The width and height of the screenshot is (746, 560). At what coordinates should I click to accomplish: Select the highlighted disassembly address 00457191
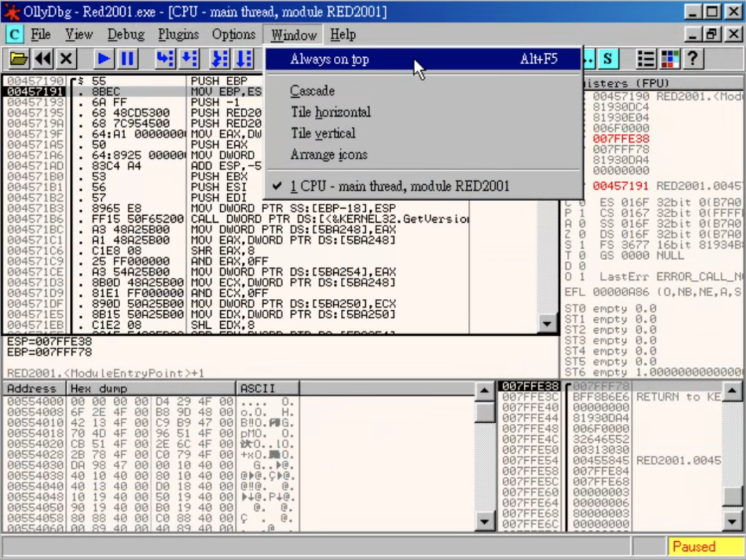[35, 91]
